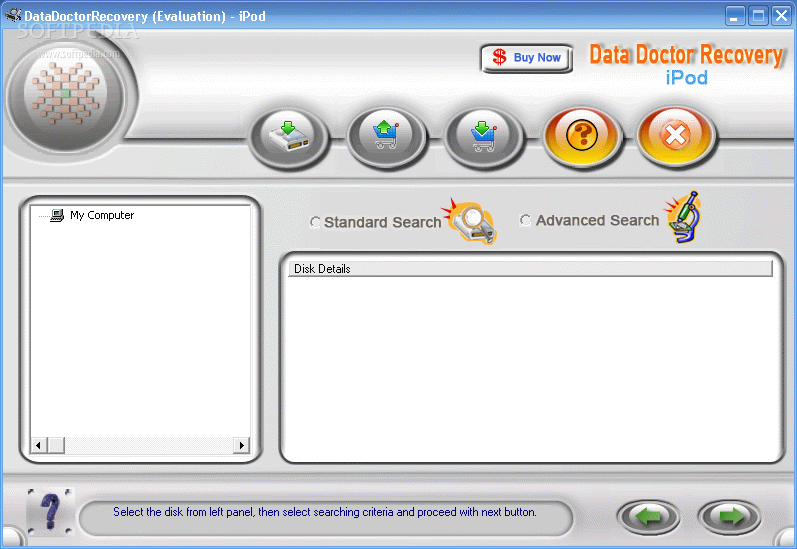Viewport: 797px width, 549px height.
Task: Open help with the orange question mark
Action: point(581,136)
